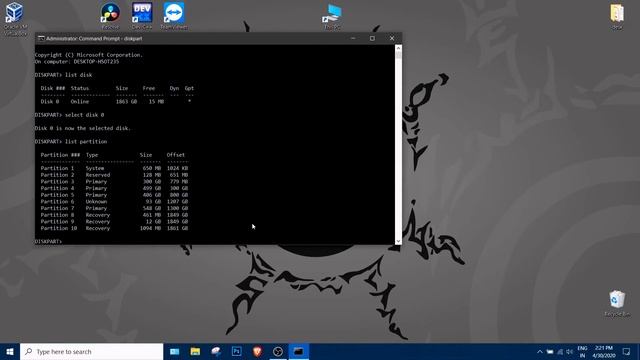Open DaVinci Resolve desktop shortcut
The image size is (640, 360).
(x=110, y=16)
